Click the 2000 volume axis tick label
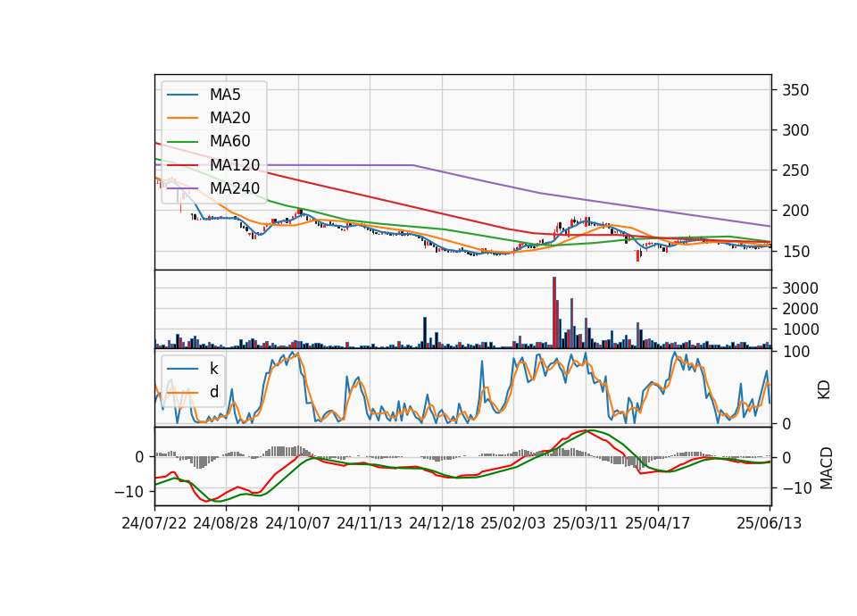 pos(800,309)
